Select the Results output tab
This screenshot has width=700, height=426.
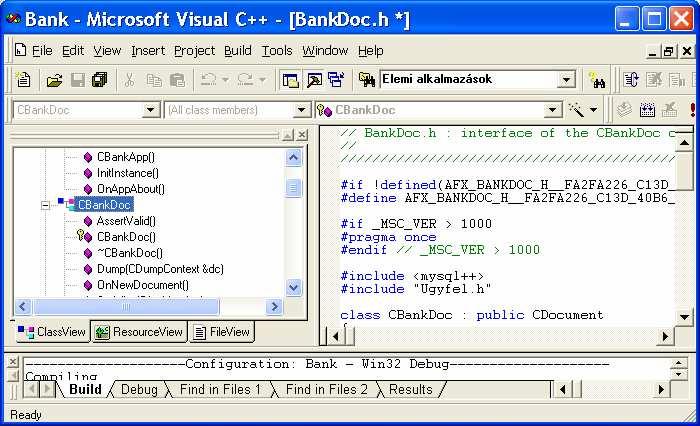pyautogui.click(x=410, y=389)
